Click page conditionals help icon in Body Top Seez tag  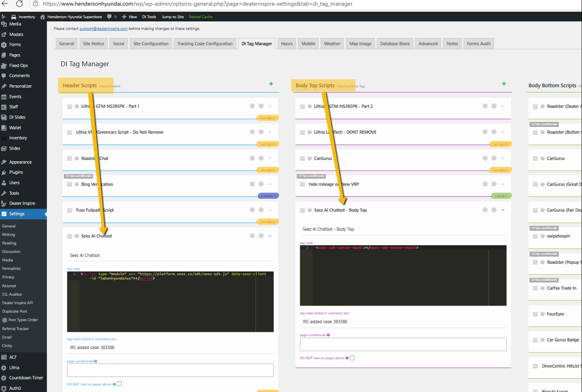coord(328,335)
